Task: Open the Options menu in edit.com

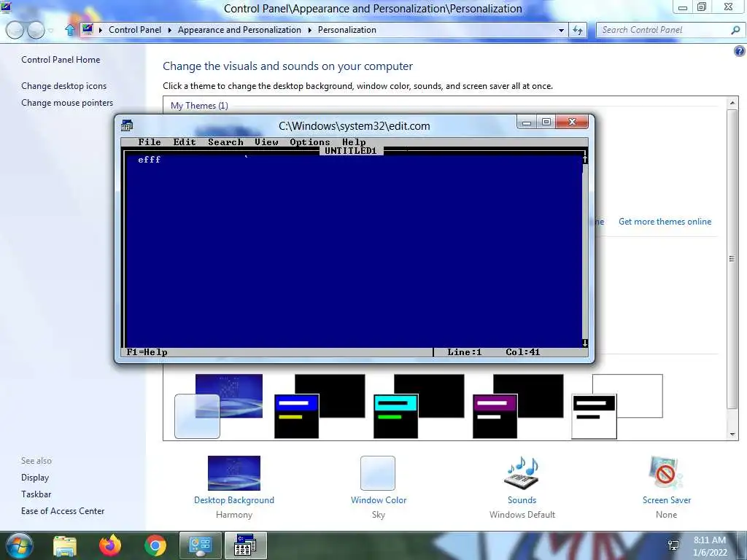Action: (x=309, y=142)
